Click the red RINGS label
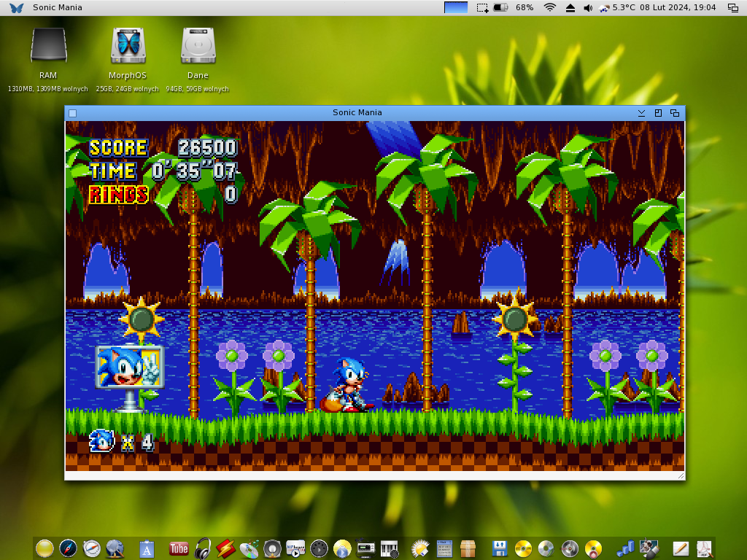 pos(119,195)
